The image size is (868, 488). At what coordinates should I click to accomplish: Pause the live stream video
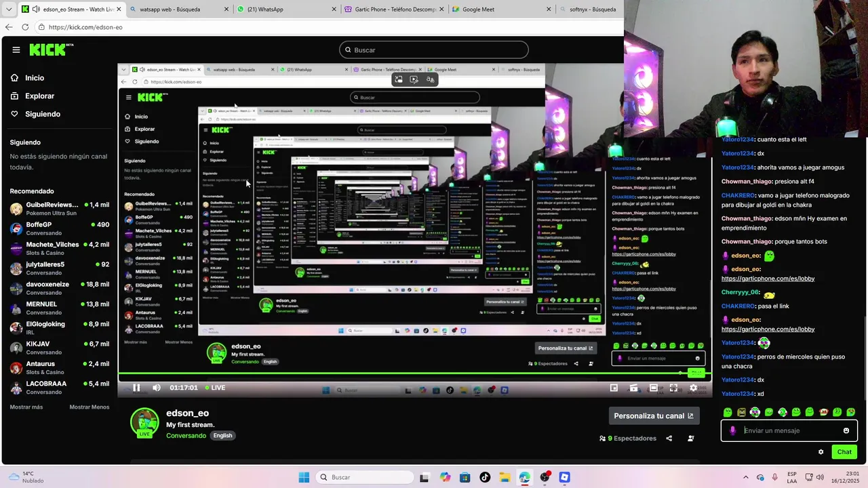(x=136, y=388)
